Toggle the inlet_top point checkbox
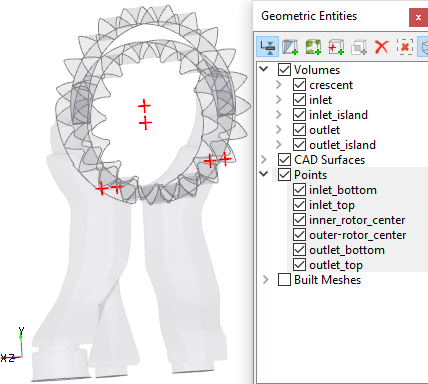Image resolution: width=428 pixels, height=384 pixels. pos(299,205)
